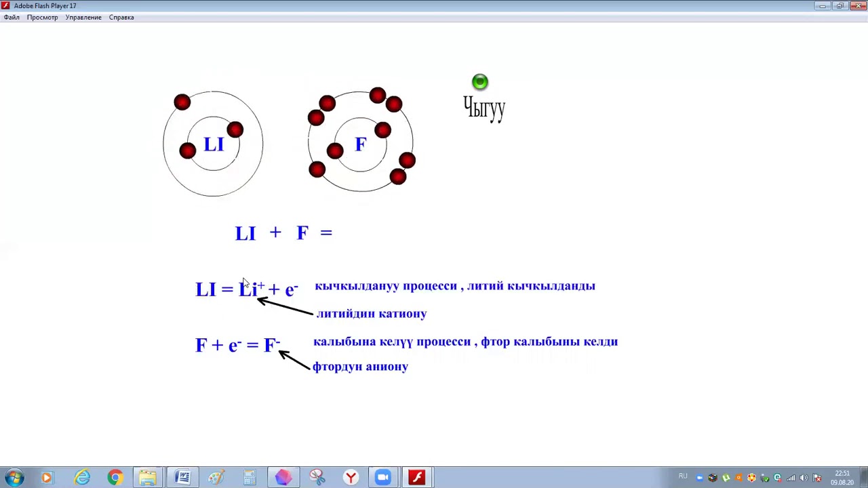
Task: Click the lone outer electron of lithium
Action: pyautogui.click(x=182, y=102)
